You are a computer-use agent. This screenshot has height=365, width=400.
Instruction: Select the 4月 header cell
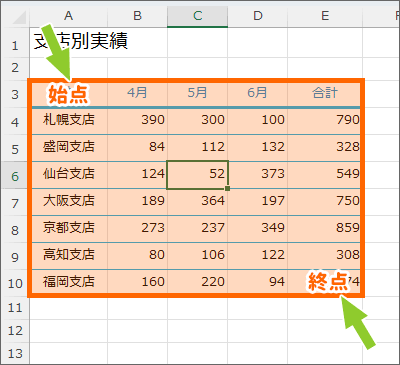pyautogui.click(x=137, y=94)
